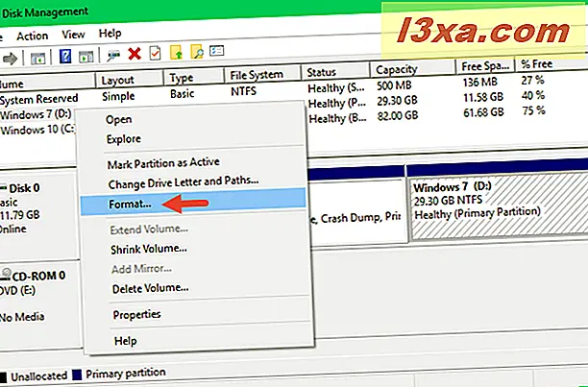Viewport: 588px width, 387px height.
Task: Sort by the File System column header
Action: click(262, 75)
